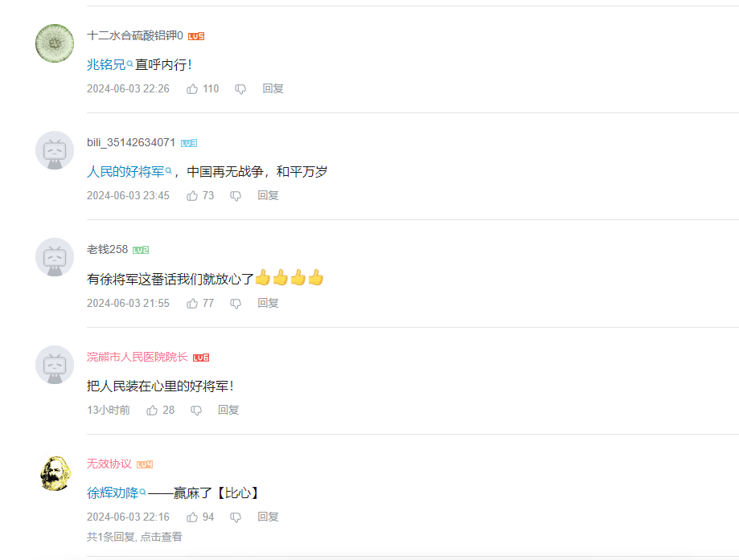Open the green dandelion avatar of 十二水合硫酸铝钾0
Image resolution: width=739 pixels, height=560 pixels.
[x=55, y=43]
